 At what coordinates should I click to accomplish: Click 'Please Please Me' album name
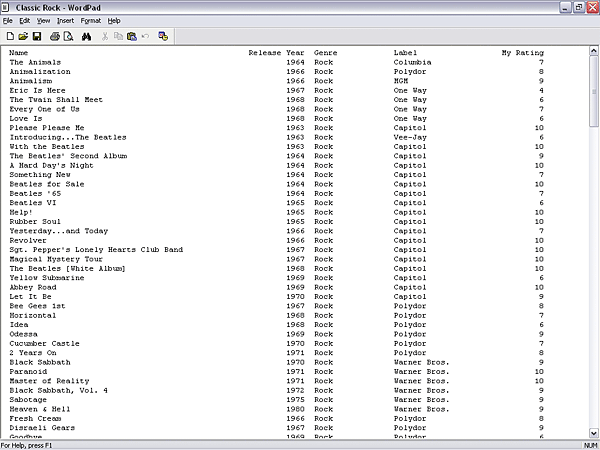[47, 128]
